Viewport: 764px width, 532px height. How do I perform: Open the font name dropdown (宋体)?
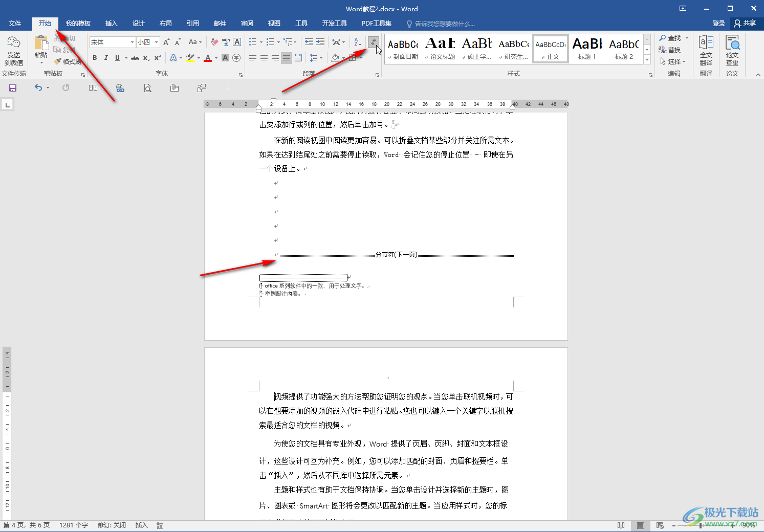(x=132, y=42)
